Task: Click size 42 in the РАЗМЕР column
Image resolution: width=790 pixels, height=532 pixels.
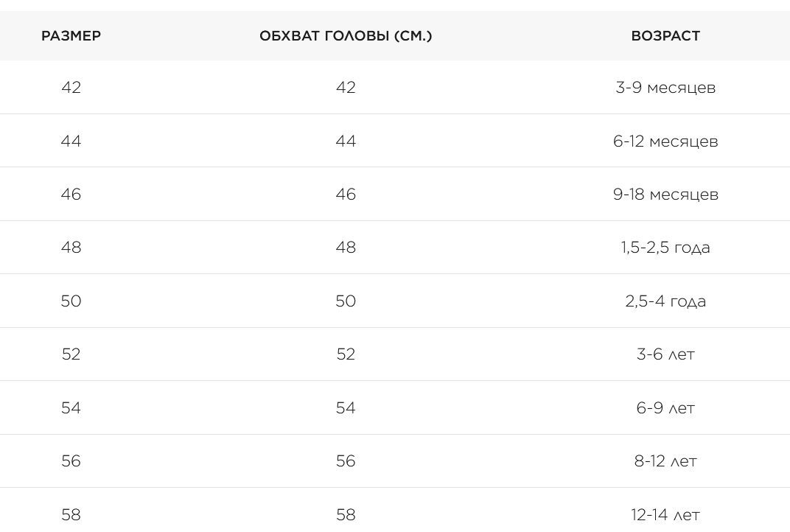Action: point(71,87)
